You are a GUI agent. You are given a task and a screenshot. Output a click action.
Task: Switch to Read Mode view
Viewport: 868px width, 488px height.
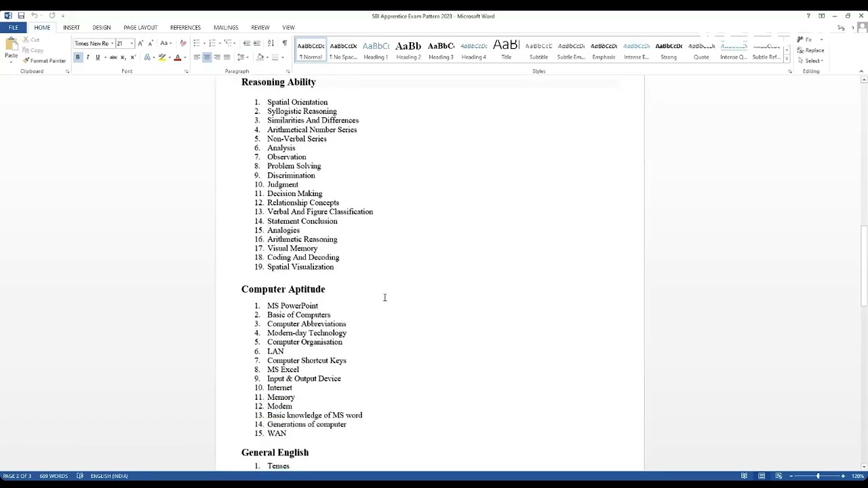pos(744,476)
